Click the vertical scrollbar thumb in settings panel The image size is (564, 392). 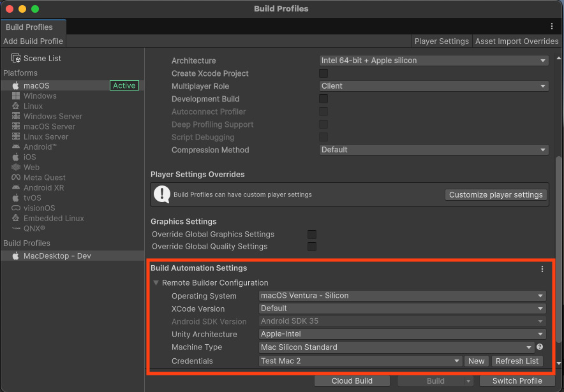coord(558,249)
